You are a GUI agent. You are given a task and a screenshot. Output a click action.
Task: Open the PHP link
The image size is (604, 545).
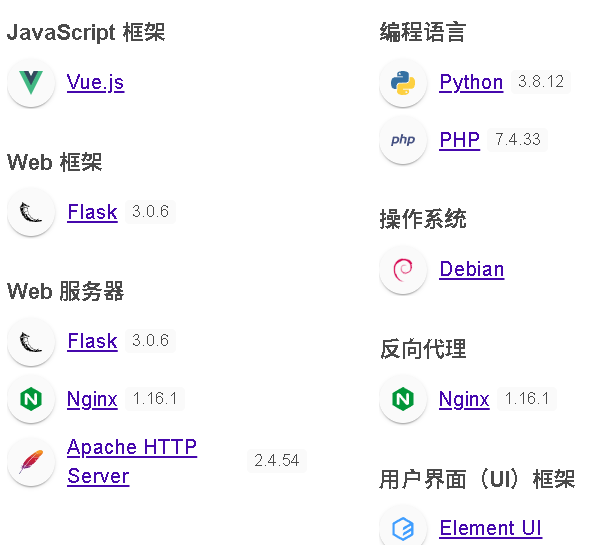pyautogui.click(x=460, y=140)
